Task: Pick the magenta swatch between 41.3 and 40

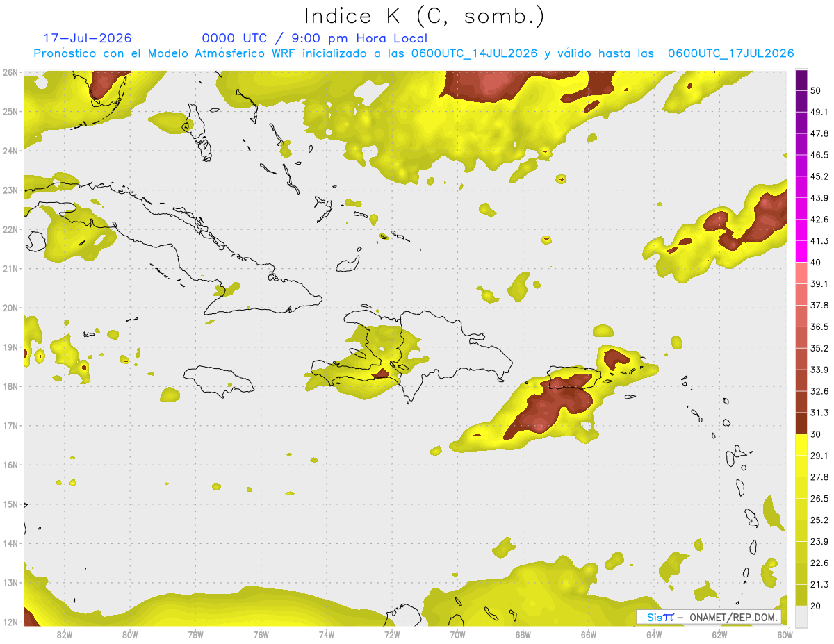Action: click(x=801, y=251)
